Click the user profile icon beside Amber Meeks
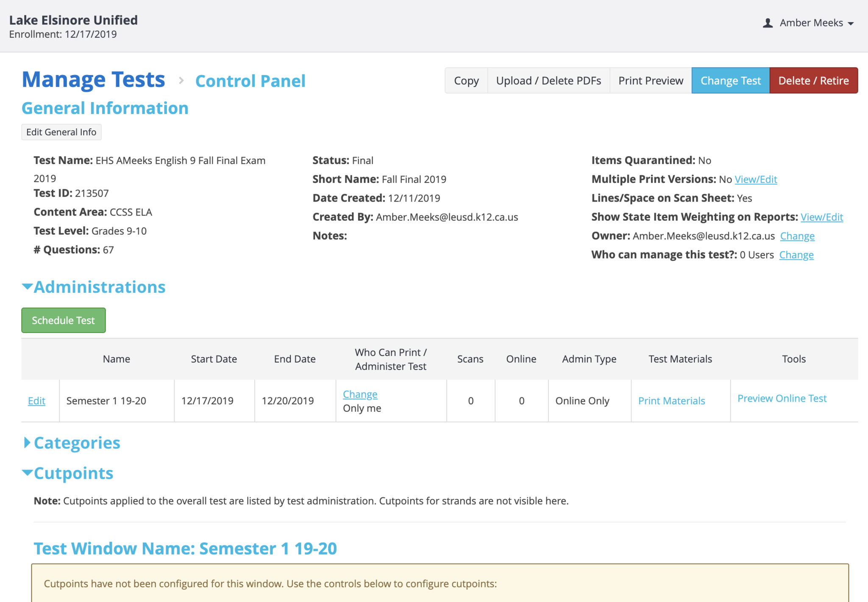The height and width of the screenshot is (602, 868). click(768, 23)
